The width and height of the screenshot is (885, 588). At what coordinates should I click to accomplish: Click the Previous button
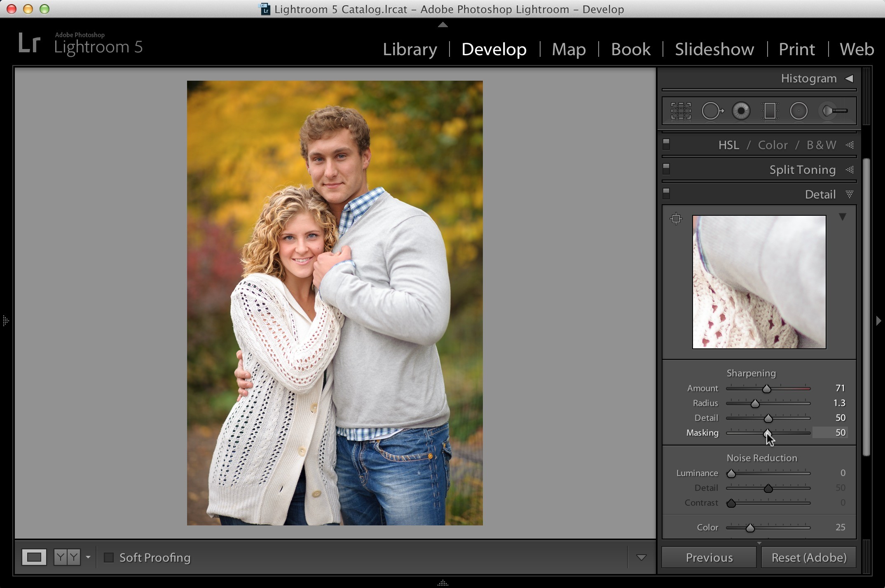pyautogui.click(x=709, y=558)
